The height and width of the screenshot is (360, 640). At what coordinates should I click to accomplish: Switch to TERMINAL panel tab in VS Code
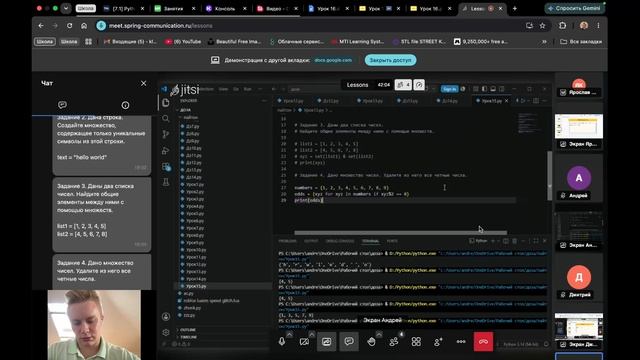[370, 241]
